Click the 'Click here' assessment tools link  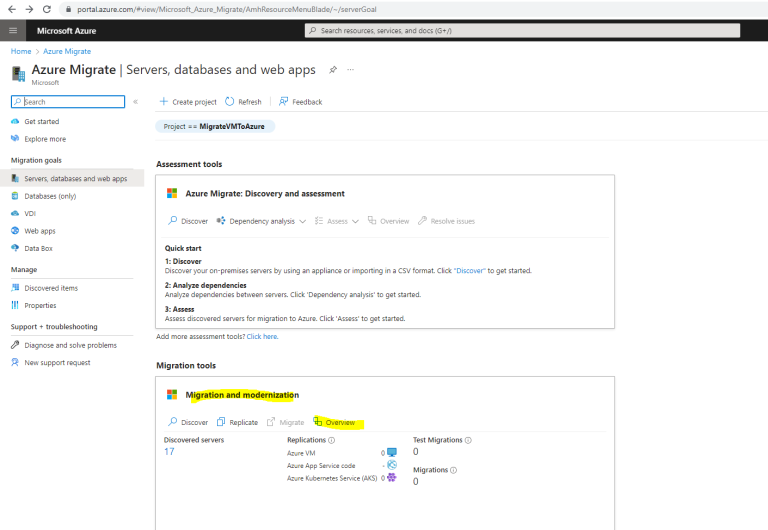pos(262,337)
